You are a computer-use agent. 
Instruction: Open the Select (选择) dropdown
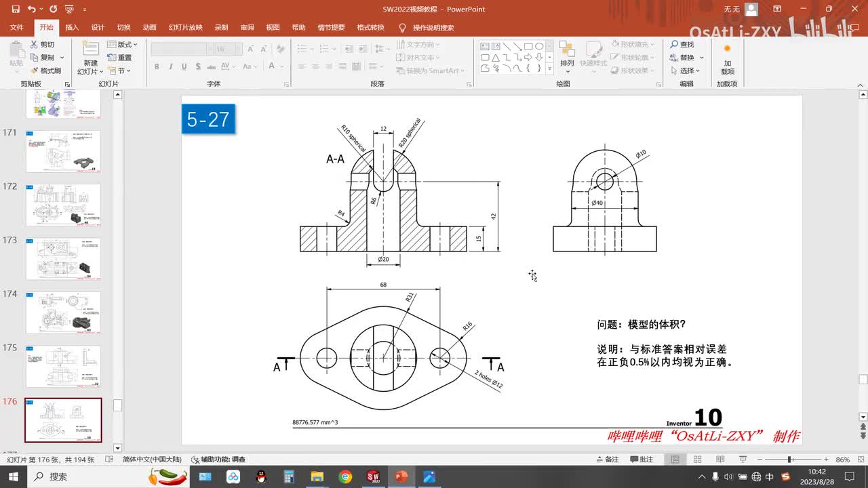point(687,70)
